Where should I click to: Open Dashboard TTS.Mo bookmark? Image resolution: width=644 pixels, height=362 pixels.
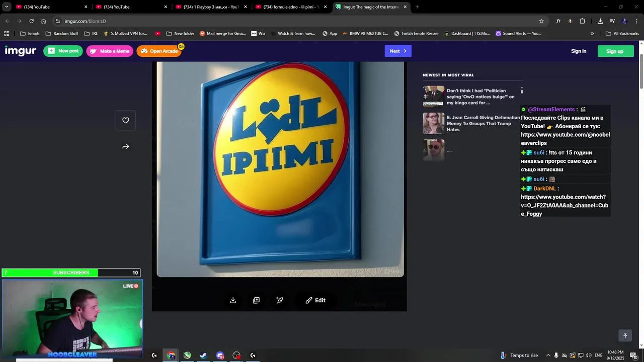pyautogui.click(x=467, y=34)
